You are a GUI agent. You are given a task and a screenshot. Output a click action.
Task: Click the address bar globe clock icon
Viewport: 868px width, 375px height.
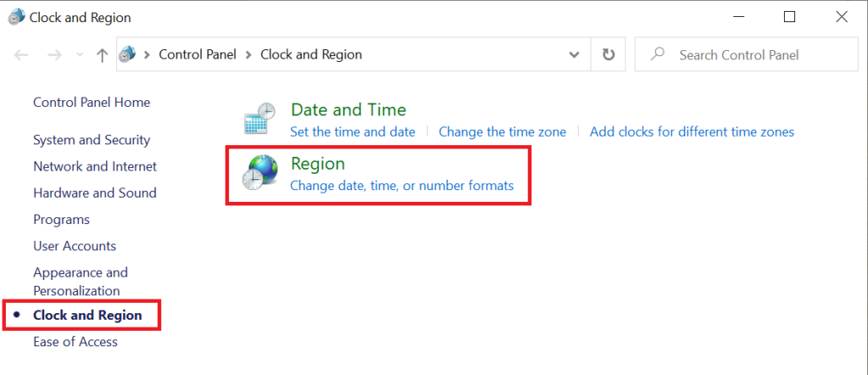pos(127,54)
